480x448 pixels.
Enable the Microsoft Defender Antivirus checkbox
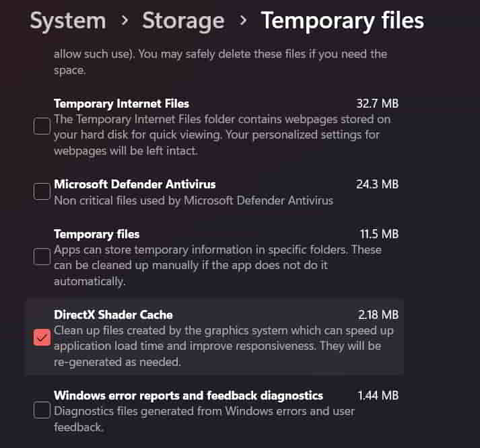(42, 191)
